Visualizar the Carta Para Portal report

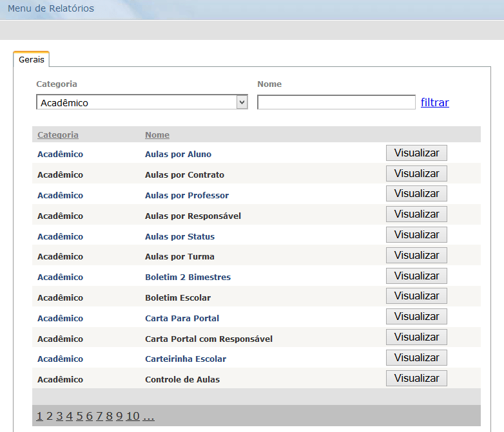(x=416, y=316)
